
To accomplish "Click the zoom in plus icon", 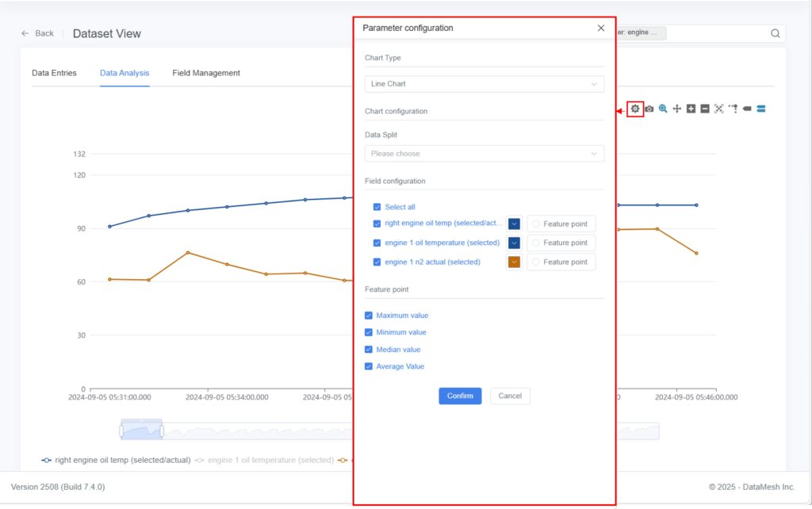I will 691,109.
